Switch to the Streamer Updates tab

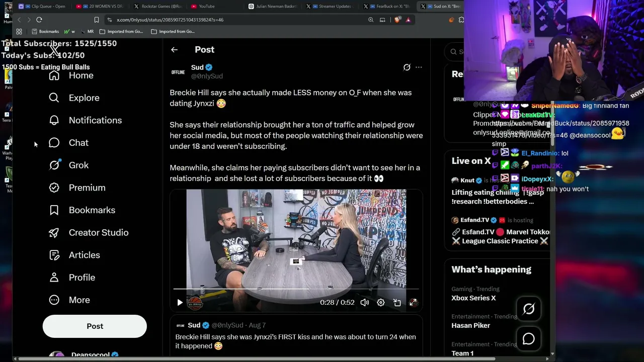tap(330, 7)
